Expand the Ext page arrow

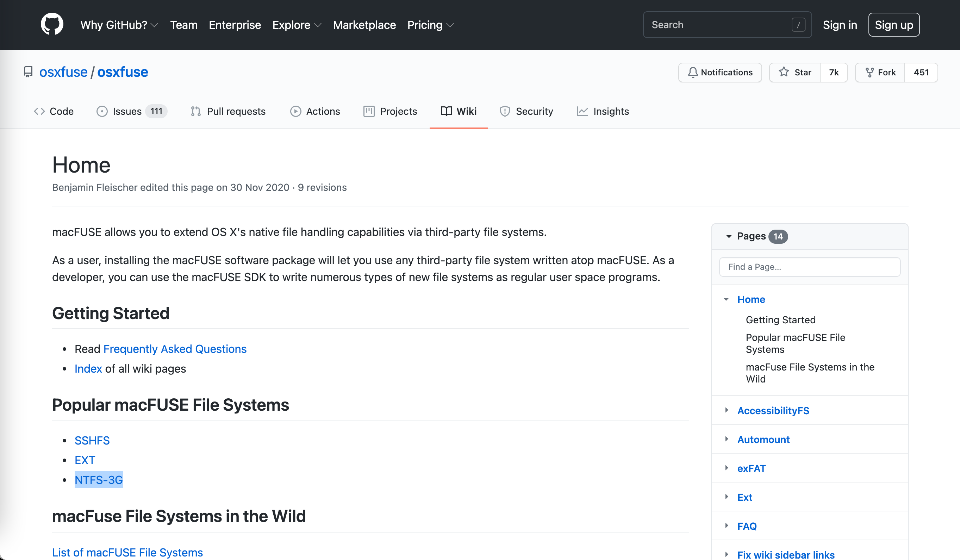(x=727, y=497)
